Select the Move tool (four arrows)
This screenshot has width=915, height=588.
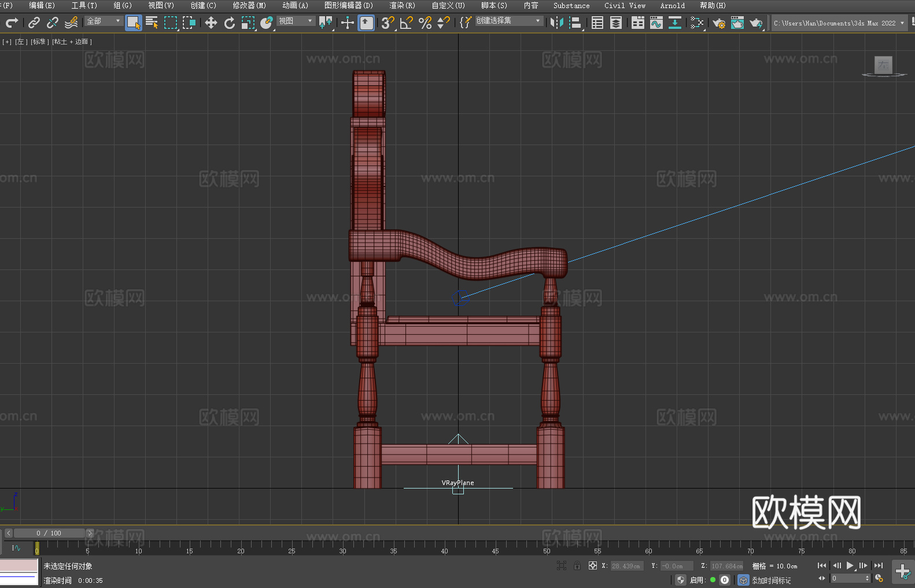pos(211,23)
